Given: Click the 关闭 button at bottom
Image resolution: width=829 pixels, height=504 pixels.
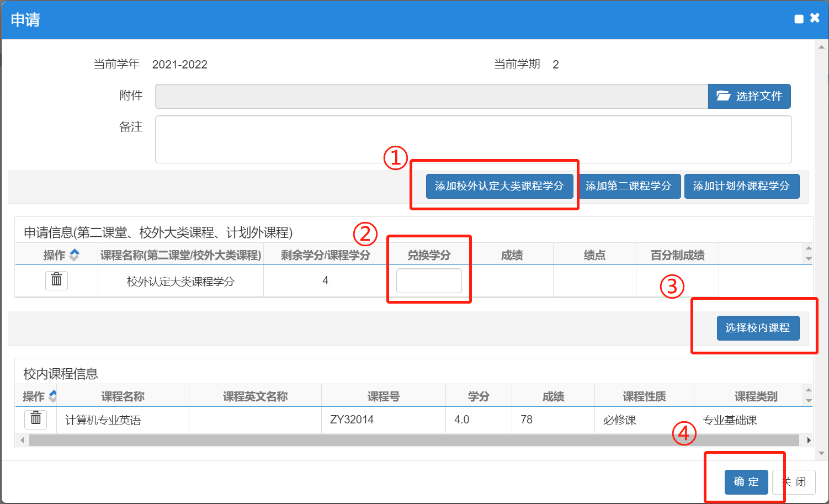Looking at the screenshot, I should (x=794, y=482).
